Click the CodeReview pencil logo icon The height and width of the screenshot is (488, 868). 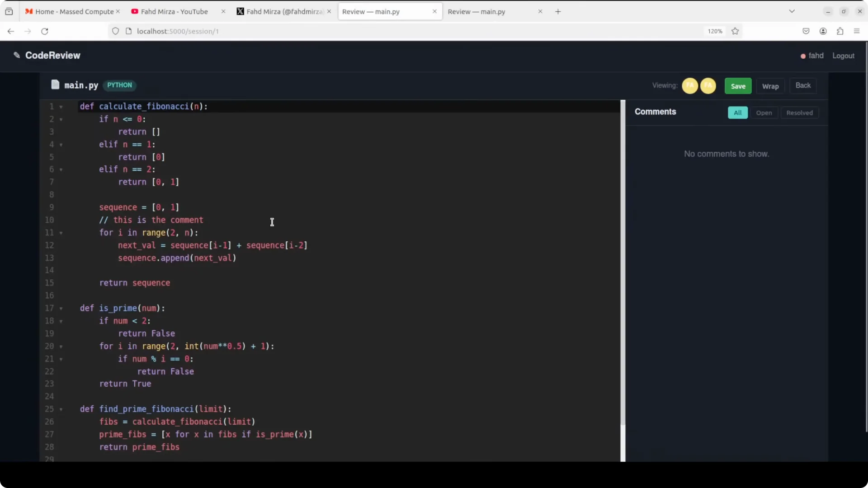pyautogui.click(x=17, y=55)
